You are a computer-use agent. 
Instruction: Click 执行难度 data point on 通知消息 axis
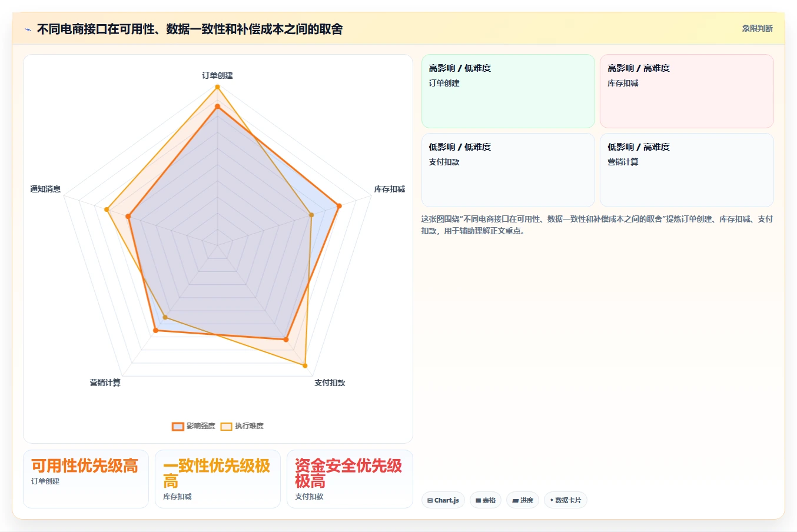107,210
